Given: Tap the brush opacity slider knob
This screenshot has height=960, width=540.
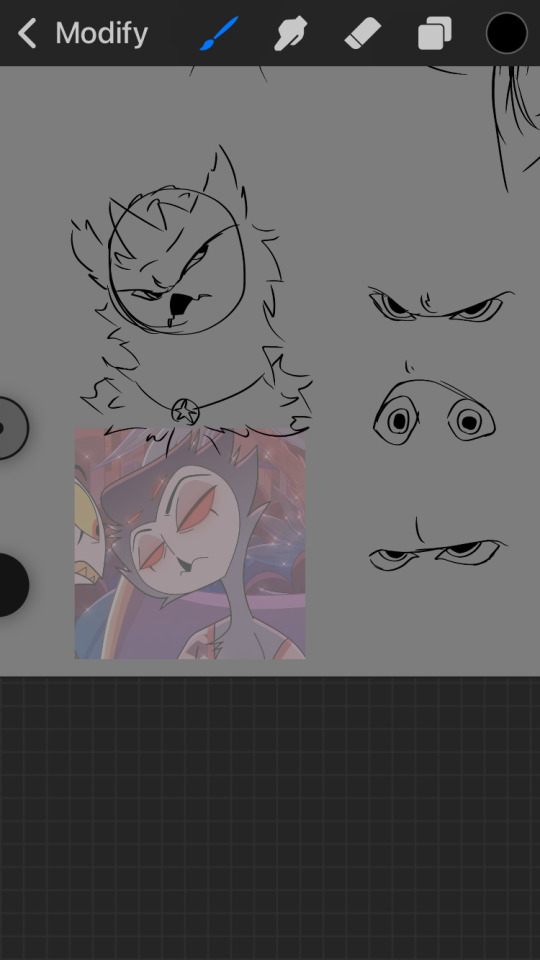Looking at the screenshot, I should [x=9, y=585].
